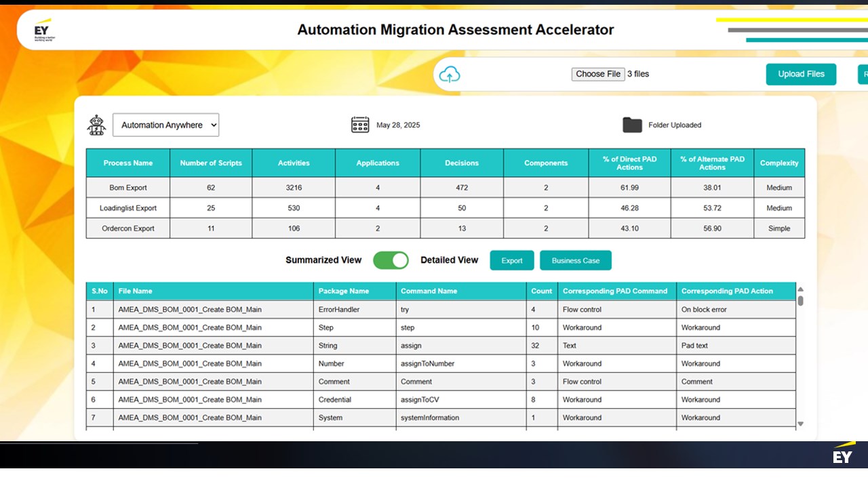
Task: Click the May 28, 2025 date text
Action: tap(398, 125)
